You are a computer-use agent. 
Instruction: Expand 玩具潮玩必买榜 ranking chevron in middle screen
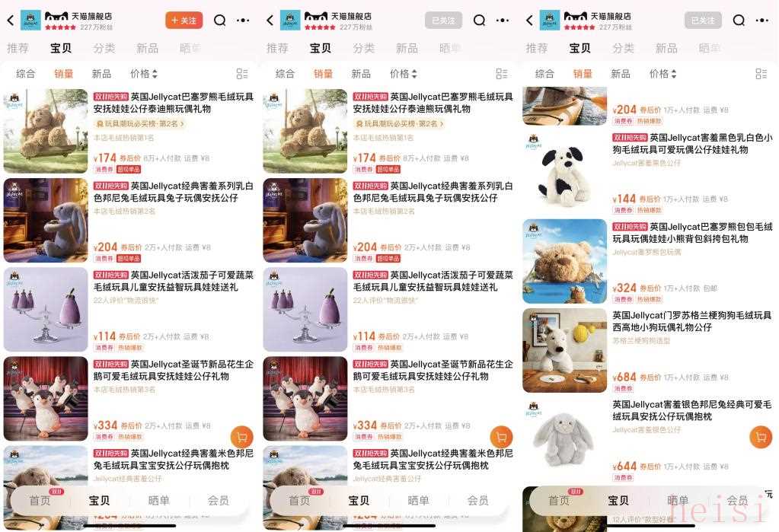[x=441, y=123]
